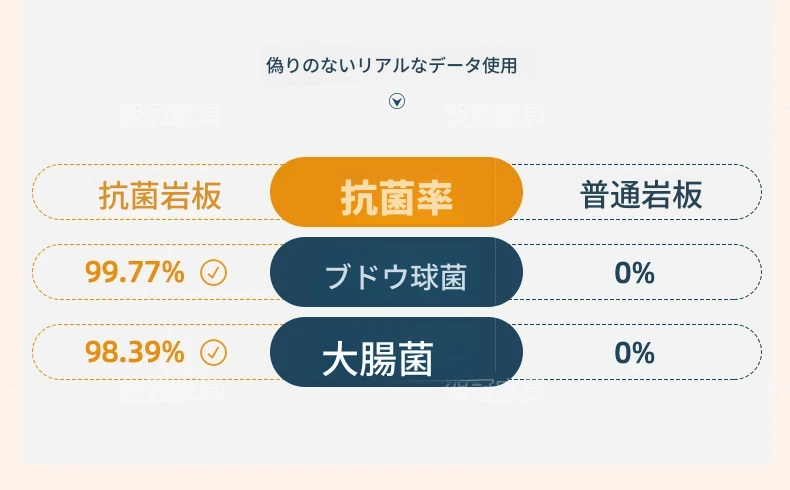
Task: Select the 大腸菌 dark blue pill
Action: [x=396, y=352]
